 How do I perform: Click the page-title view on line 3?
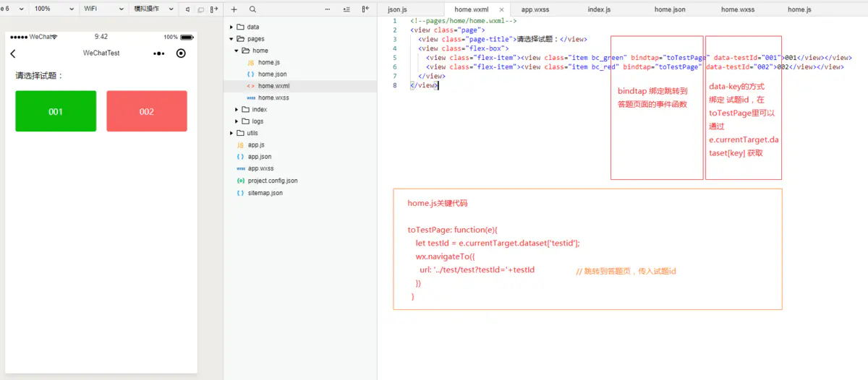tap(503, 40)
